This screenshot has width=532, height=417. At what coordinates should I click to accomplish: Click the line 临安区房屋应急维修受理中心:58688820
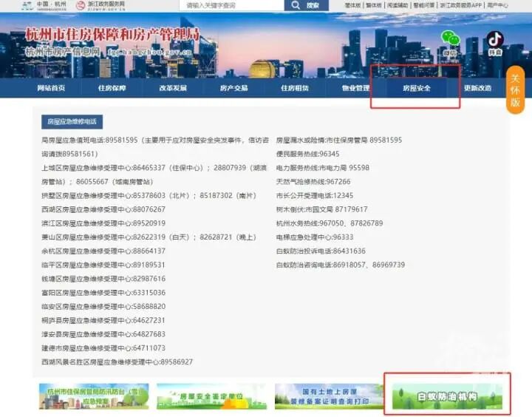pyautogui.click(x=103, y=307)
